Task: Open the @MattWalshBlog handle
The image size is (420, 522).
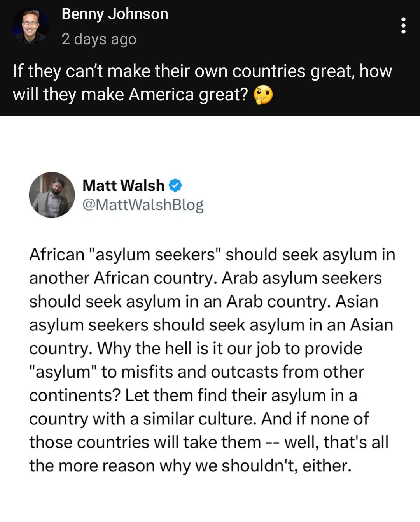Action: pyautogui.click(x=143, y=204)
